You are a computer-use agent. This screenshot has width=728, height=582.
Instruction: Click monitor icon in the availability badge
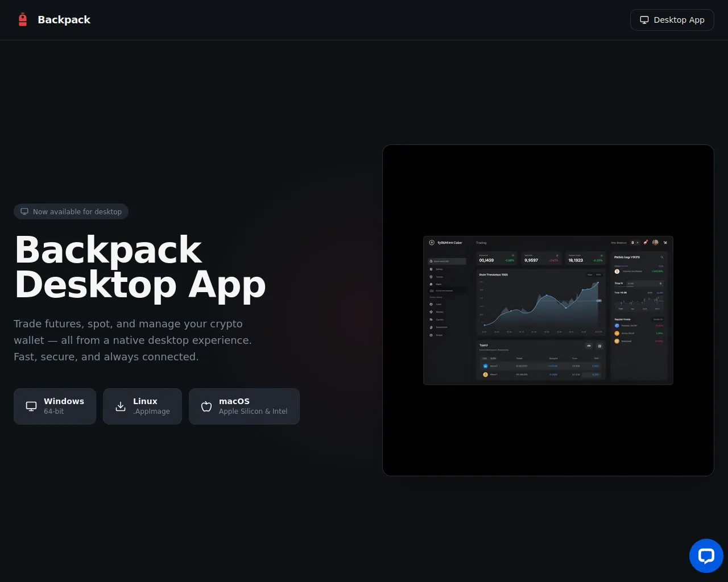click(x=24, y=211)
